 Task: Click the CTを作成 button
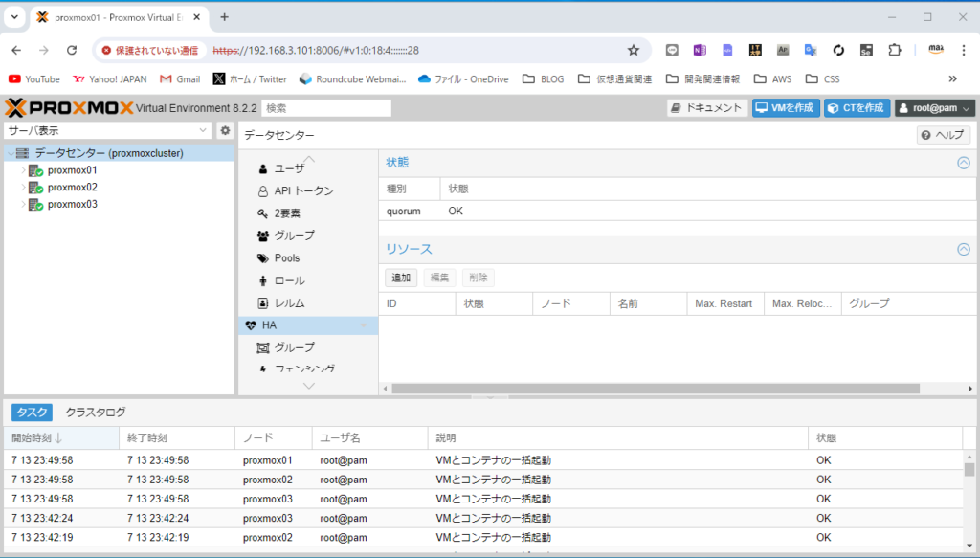coord(857,108)
